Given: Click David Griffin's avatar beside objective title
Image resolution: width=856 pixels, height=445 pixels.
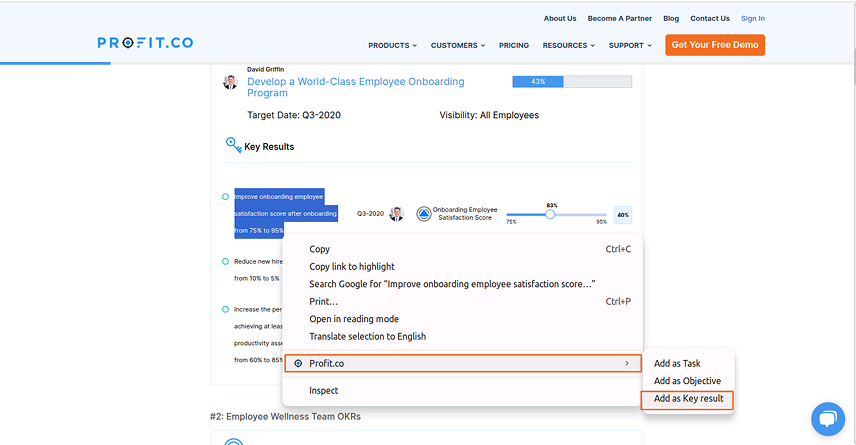Looking at the screenshot, I should pos(230,82).
